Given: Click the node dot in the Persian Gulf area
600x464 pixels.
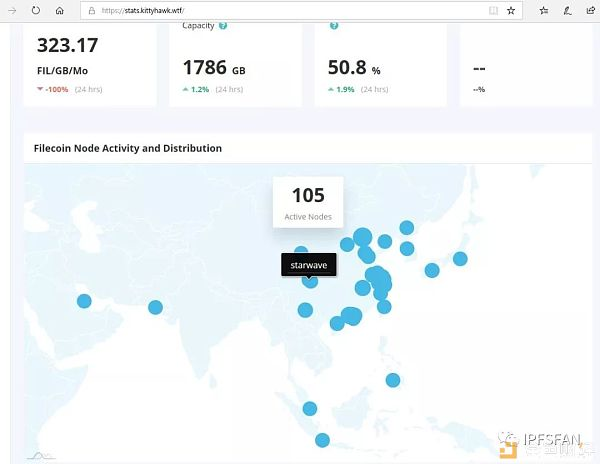Looking at the screenshot, I should (84, 301).
